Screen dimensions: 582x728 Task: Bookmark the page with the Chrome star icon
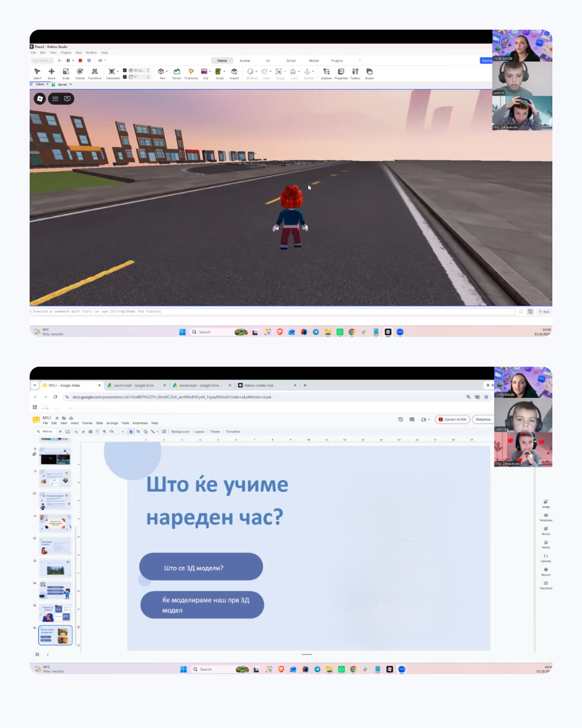click(486, 397)
